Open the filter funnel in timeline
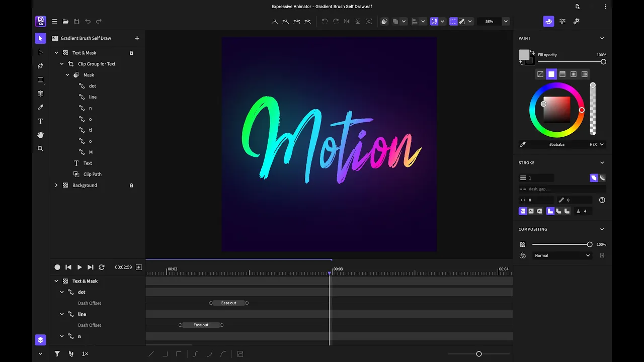 (x=57, y=354)
